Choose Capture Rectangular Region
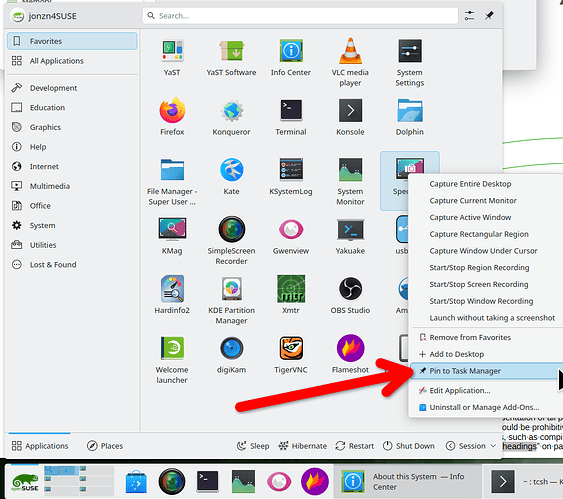This screenshot has width=563, height=499. [x=487, y=234]
